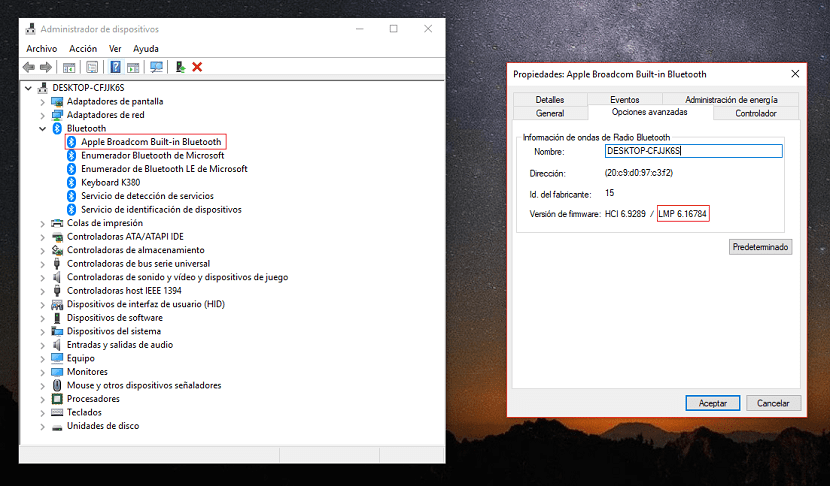Expand Controladoras ATA/ATAPI IDE

point(42,237)
